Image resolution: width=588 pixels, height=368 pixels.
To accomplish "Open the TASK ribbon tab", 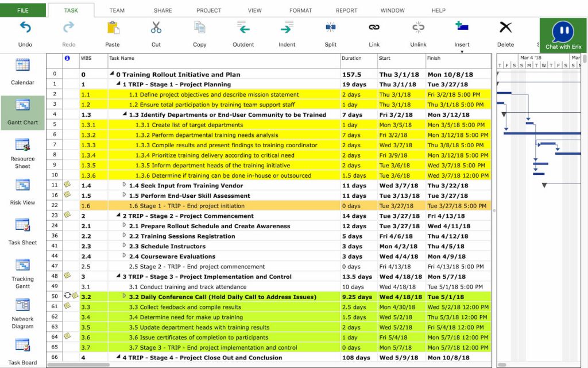I will (x=71, y=10).
